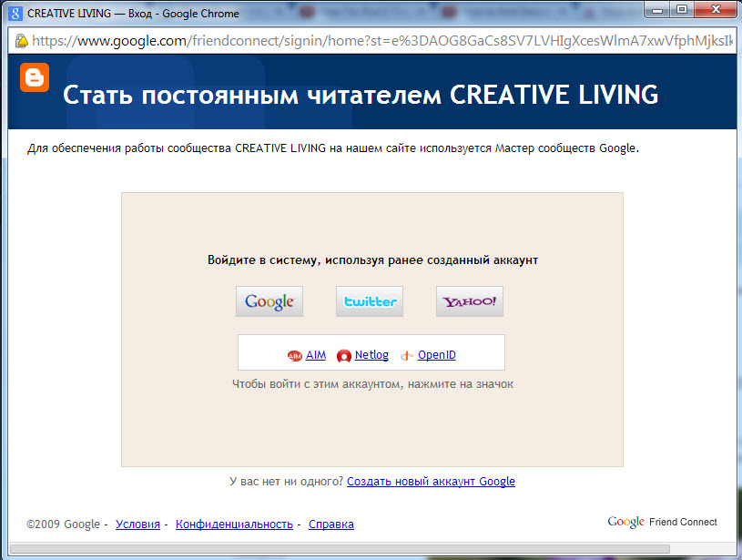
Task: Click the OpenID orange icon
Action: point(407,355)
